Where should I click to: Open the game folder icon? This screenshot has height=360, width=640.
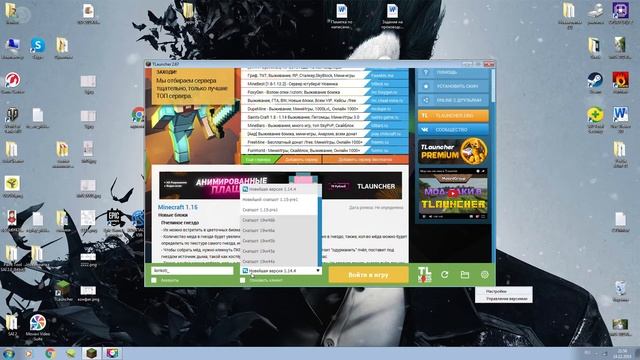(464, 275)
